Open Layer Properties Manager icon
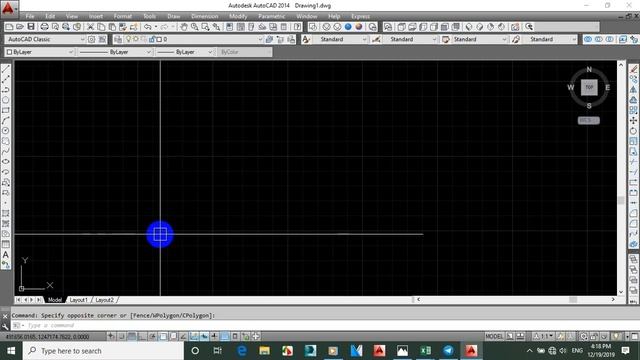Screen dimensions: 640x360 (x=118, y=39)
